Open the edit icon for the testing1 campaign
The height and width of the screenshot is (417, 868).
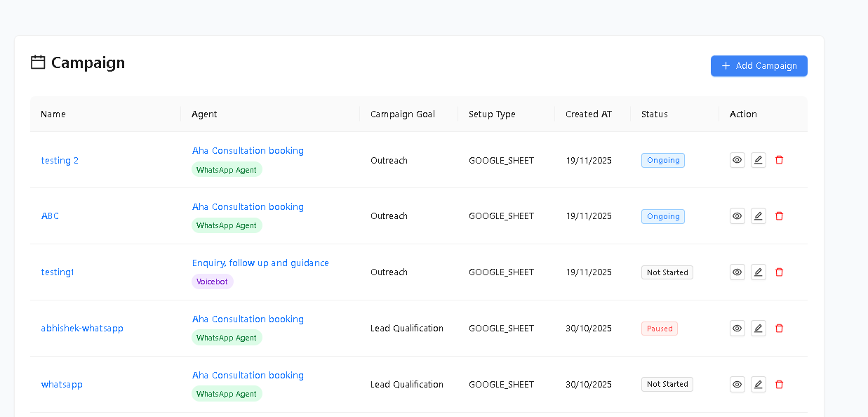point(758,272)
